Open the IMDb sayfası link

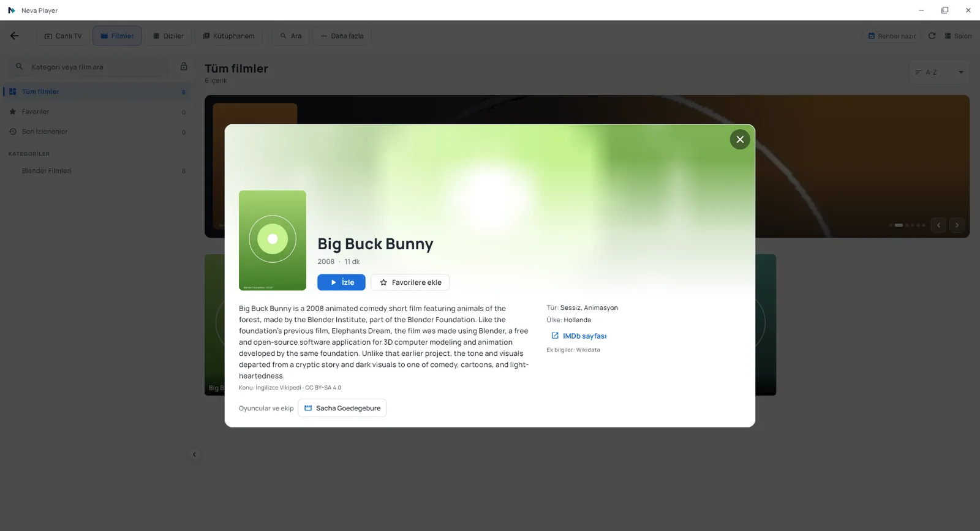click(x=579, y=336)
